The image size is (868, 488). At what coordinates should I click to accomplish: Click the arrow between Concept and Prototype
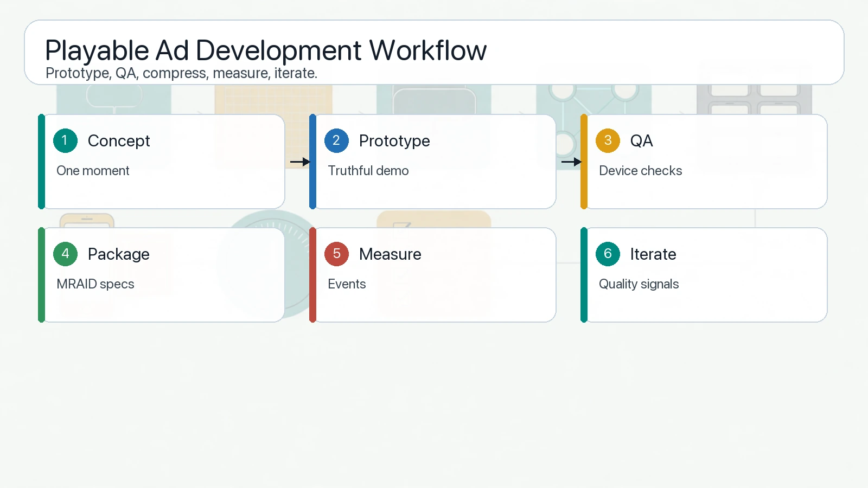point(299,162)
